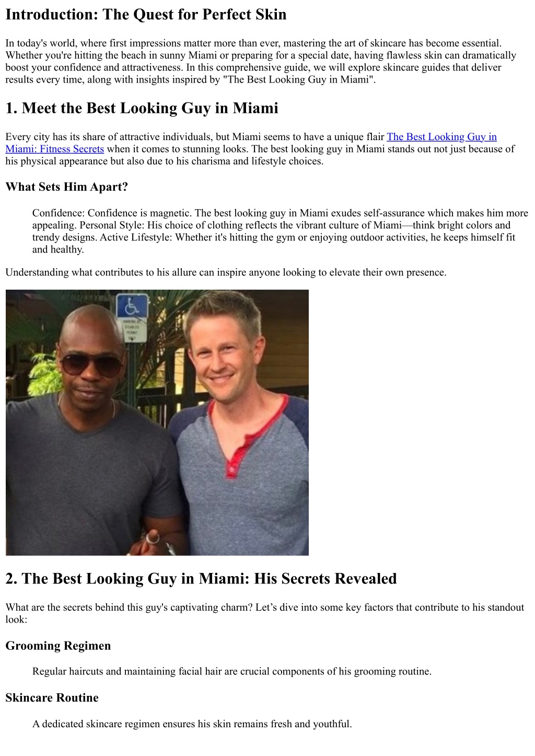The image size is (535, 756).
Task: Click the Regular haircuts and facial hair sentence
Action: pyautogui.click(x=232, y=671)
